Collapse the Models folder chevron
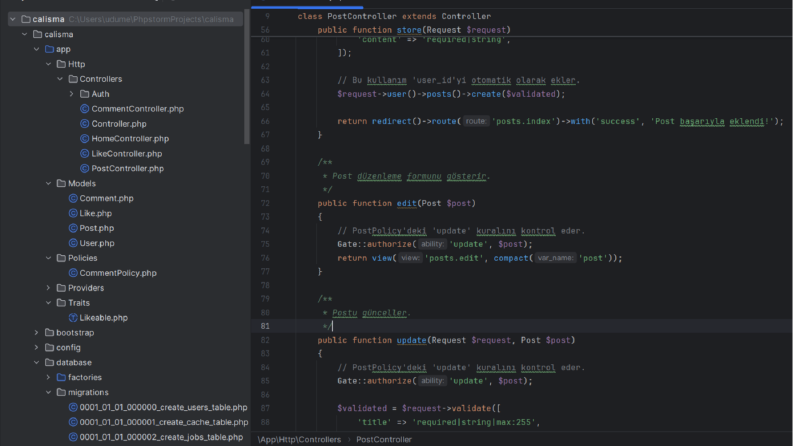The height and width of the screenshot is (446, 793). pyautogui.click(x=49, y=184)
